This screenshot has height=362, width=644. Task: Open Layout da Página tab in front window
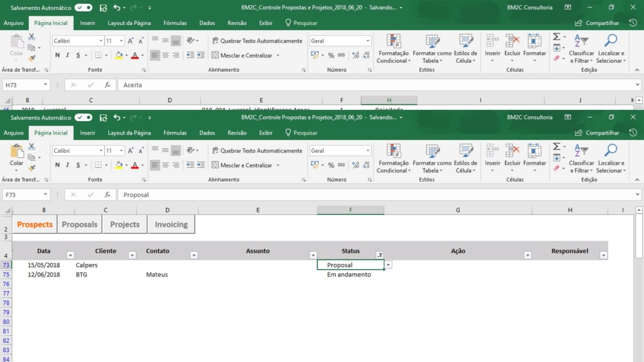point(129,133)
